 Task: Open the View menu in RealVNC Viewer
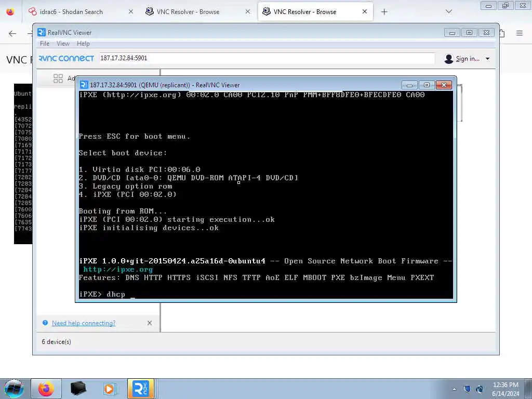(63, 44)
